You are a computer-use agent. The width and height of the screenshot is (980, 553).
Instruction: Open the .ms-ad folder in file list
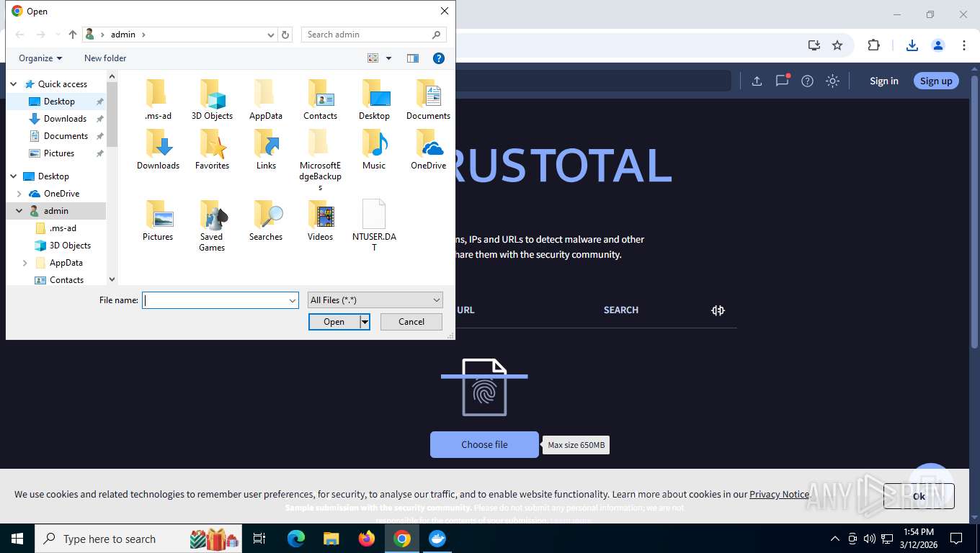point(158,100)
